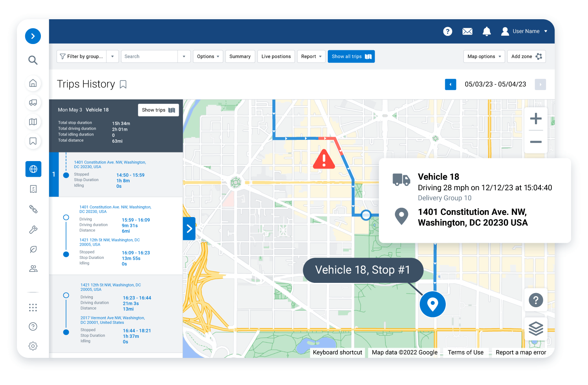Open the Summary view

[x=240, y=57]
